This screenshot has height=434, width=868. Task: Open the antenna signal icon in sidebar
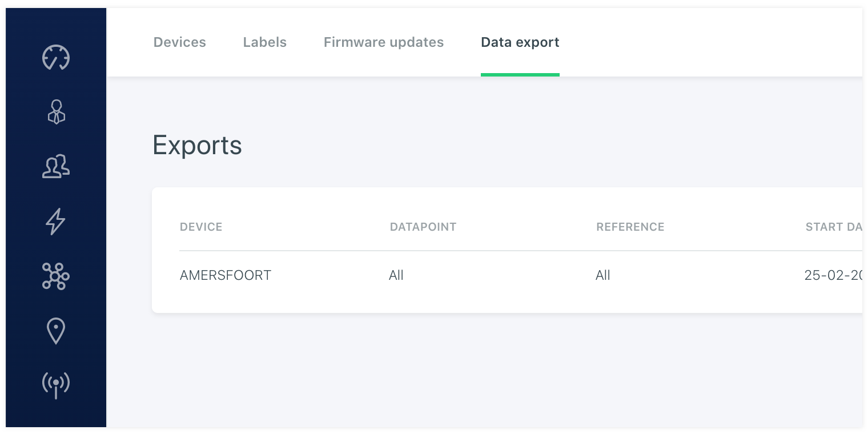point(56,385)
